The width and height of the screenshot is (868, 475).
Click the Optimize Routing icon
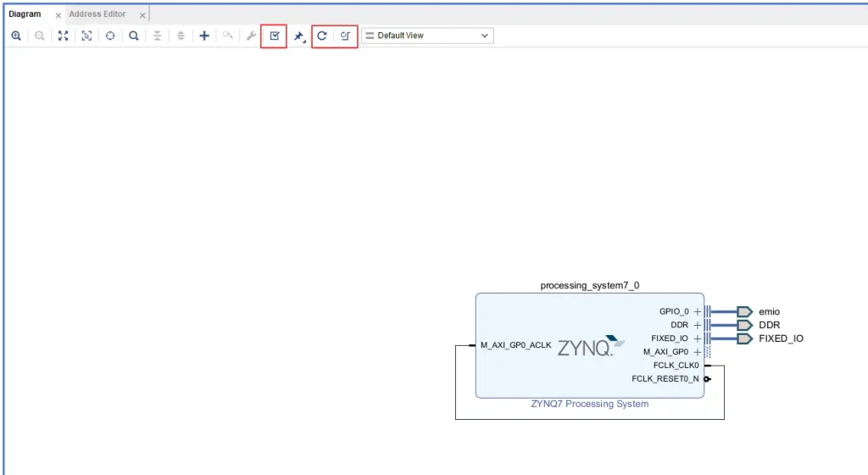pos(346,36)
